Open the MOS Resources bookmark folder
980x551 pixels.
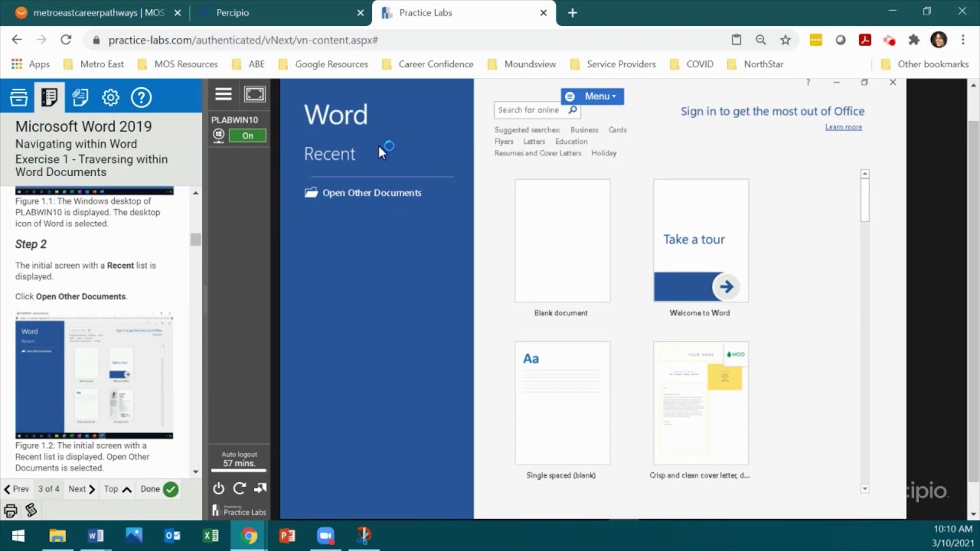pyautogui.click(x=178, y=64)
